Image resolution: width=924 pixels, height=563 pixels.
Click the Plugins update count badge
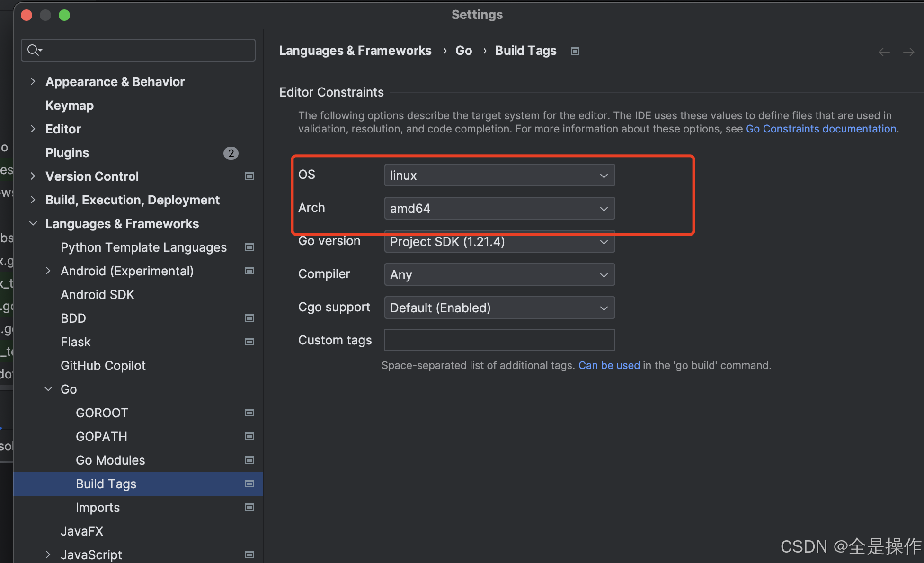coord(231,153)
